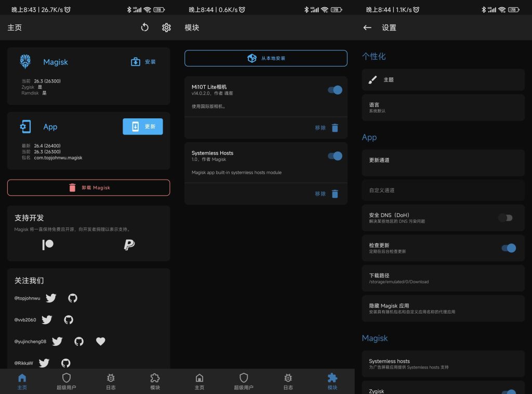The width and height of the screenshot is (532, 394).
Task: Delete Systemless Hosts module via trash icon
Action: pos(335,194)
